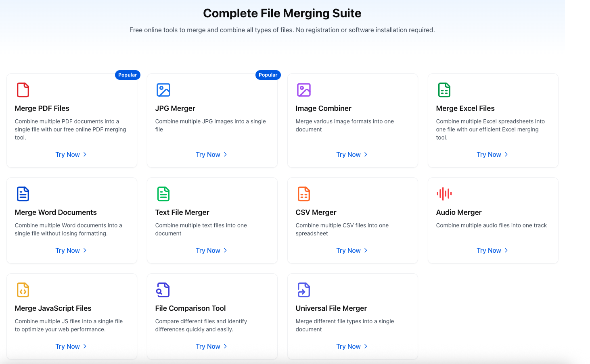Click the File Comparison search-file icon
The image size is (590, 364).
point(163,290)
